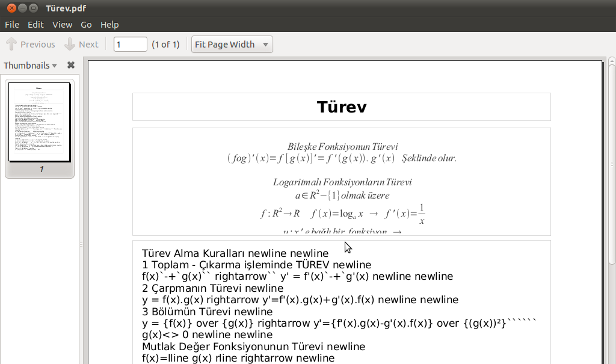The height and width of the screenshot is (364, 616).
Task: Click the Next page down-arrow icon
Action: click(x=70, y=45)
